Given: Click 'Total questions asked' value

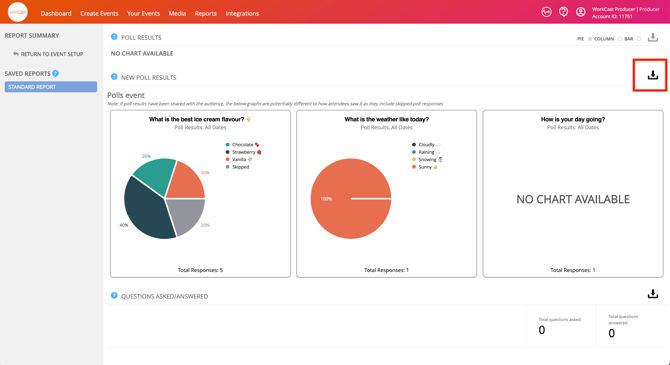Looking at the screenshot, I should (x=542, y=330).
